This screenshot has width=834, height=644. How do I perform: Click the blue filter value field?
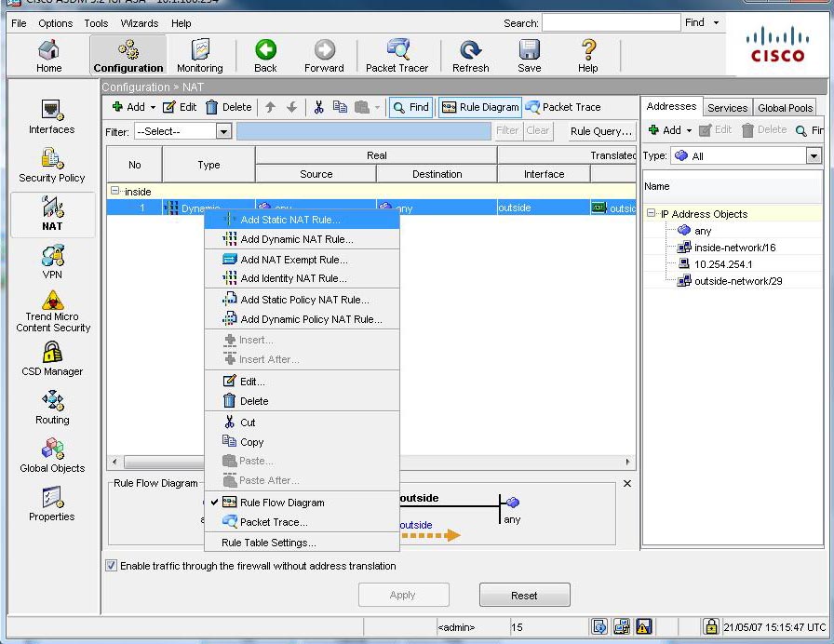[x=363, y=131]
